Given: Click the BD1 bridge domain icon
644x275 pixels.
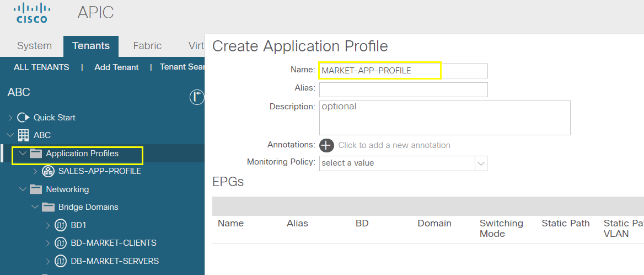Looking at the screenshot, I should [61, 225].
